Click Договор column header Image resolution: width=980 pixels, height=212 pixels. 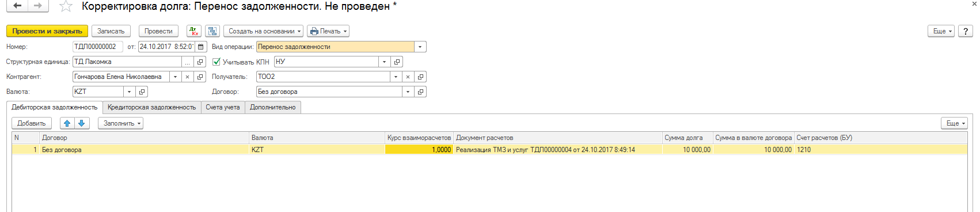point(145,138)
